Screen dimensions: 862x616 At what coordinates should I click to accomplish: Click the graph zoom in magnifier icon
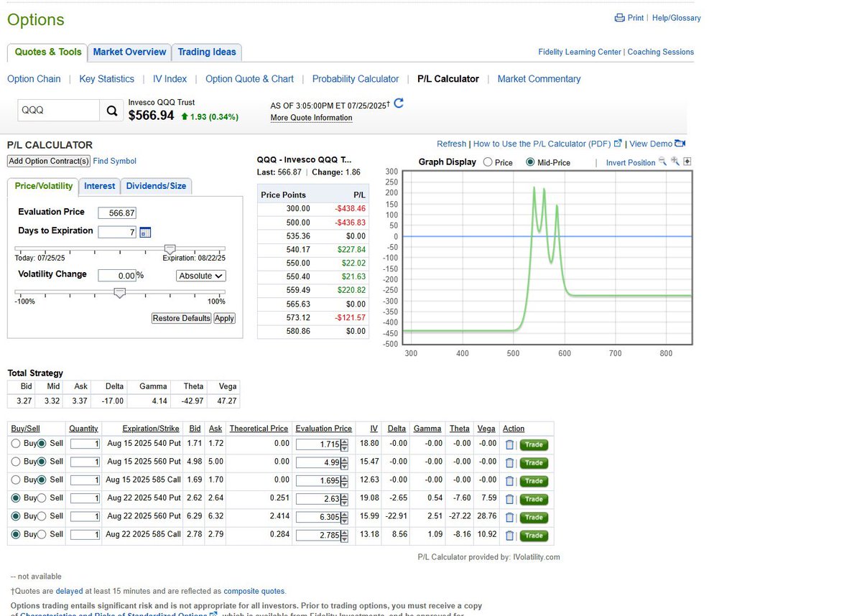click(675, 162)
